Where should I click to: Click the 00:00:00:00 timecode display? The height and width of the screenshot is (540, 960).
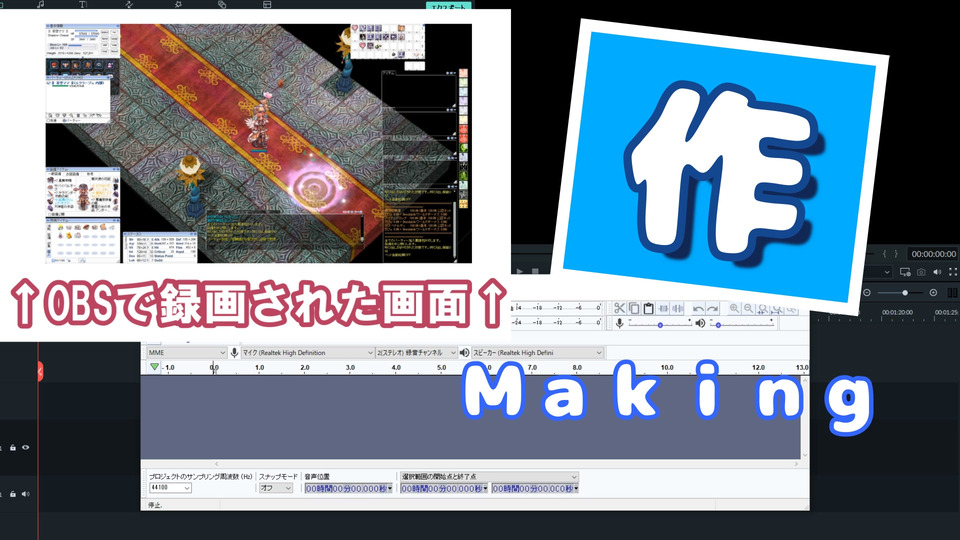[933, 253]
